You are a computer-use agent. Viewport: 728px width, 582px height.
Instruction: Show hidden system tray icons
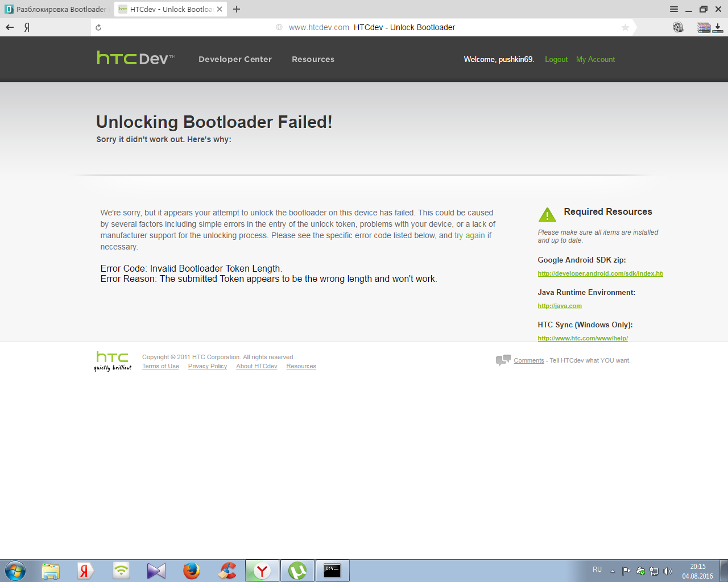(x=613, y=571)
